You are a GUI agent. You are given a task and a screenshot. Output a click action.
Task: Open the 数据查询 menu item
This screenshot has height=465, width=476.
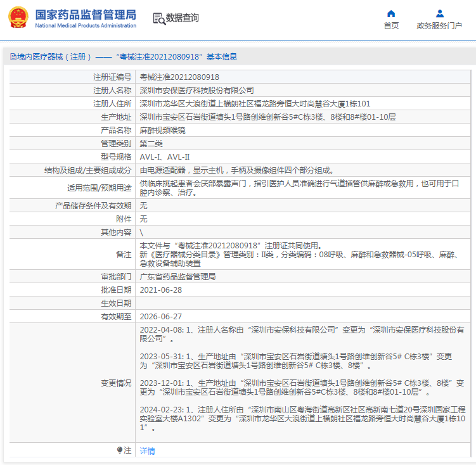[x=183, y=18]
